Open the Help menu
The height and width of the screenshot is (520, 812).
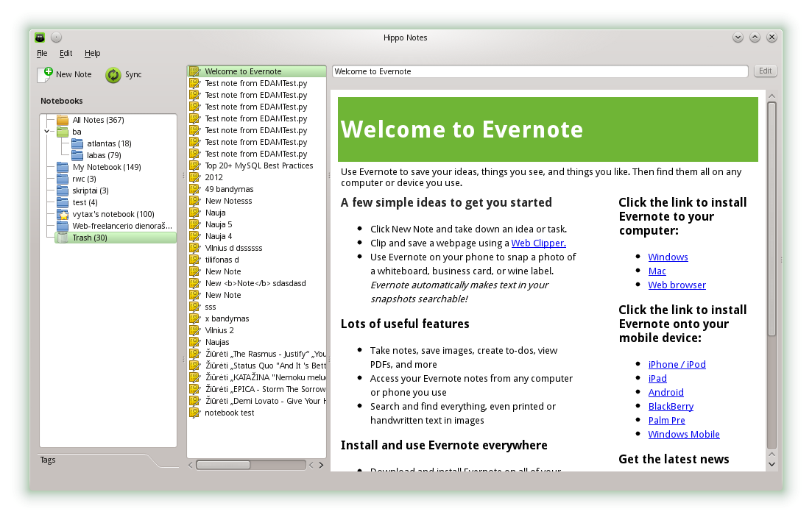pos(92,53)
